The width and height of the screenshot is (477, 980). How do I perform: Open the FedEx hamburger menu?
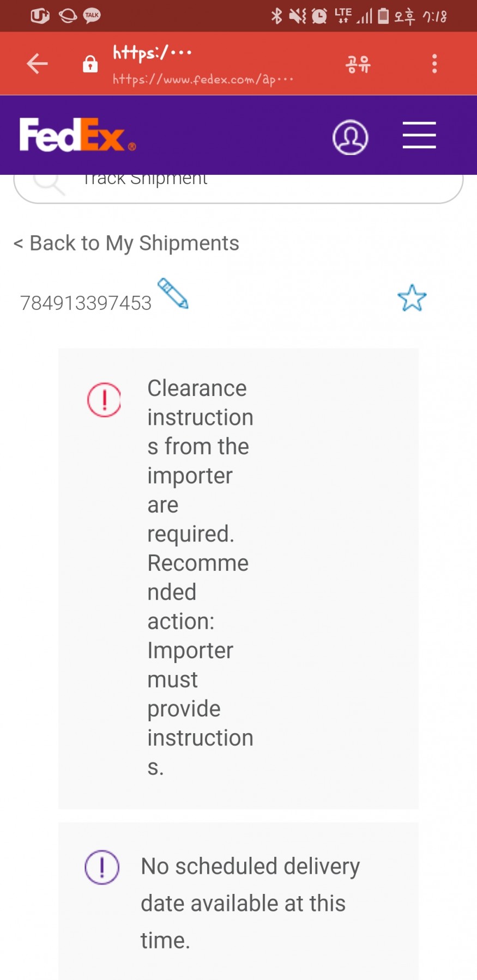[419, 135]
